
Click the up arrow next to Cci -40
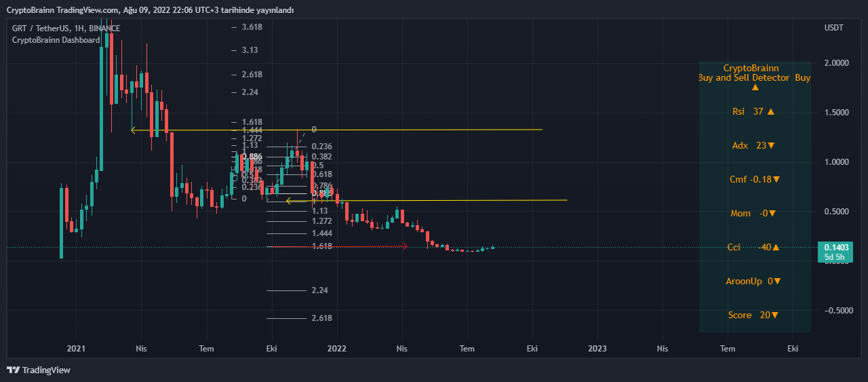point(776,248)
